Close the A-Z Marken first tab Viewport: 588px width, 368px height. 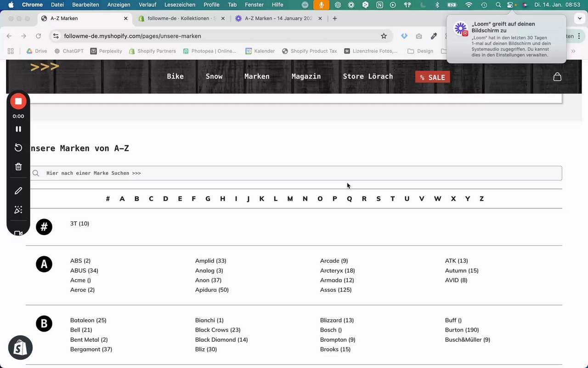tap(126, 18)
